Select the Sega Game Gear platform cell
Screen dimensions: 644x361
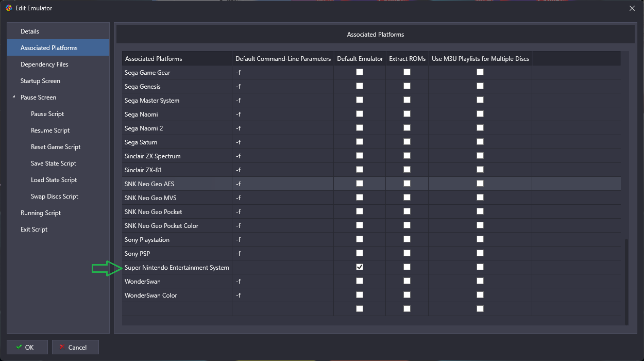(177, 73)
